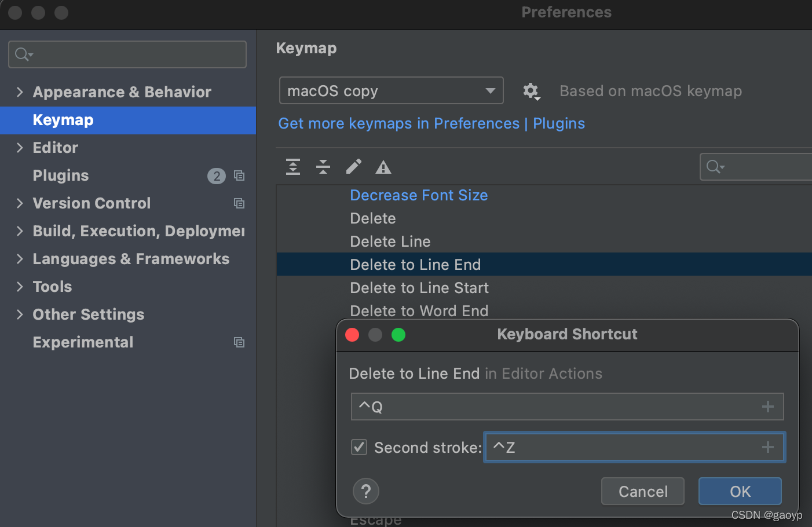Click the pencil Edit Shortcut icon

tap(353, 167)
